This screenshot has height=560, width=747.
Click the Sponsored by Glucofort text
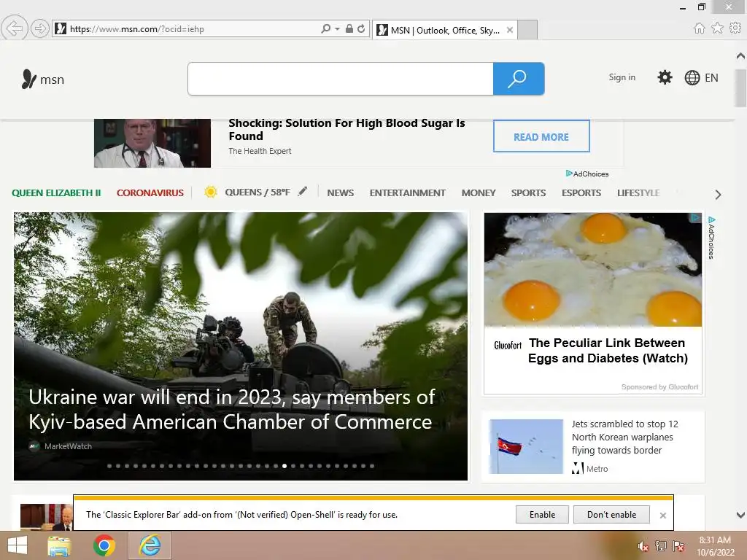click(x=659, y=387)
